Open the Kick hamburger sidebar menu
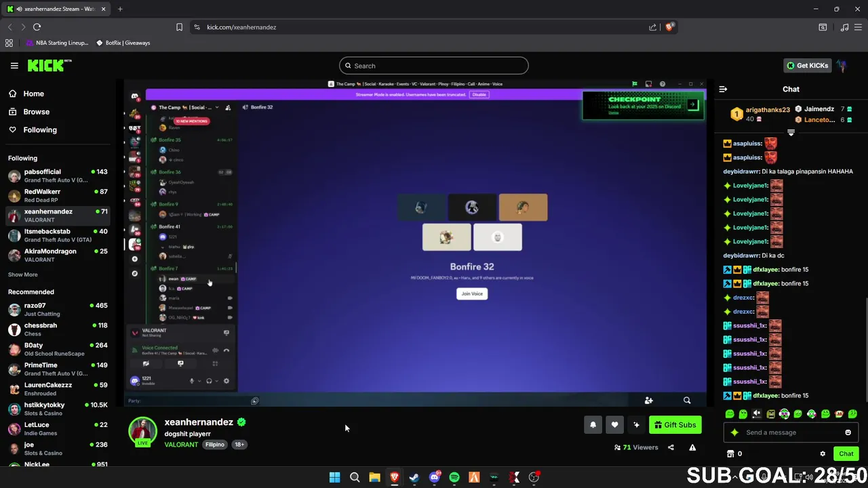 [x=14, y=66]
